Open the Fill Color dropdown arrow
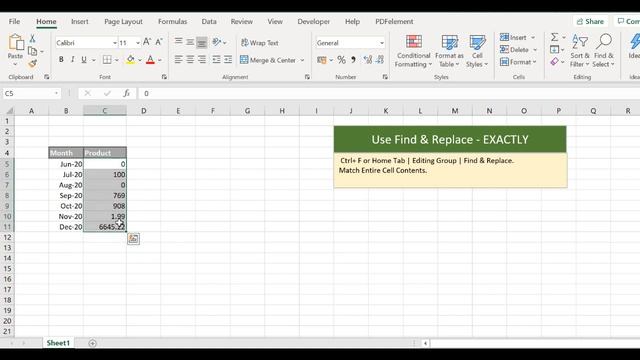This screenshot has height=360, width=640. point(140,60)
